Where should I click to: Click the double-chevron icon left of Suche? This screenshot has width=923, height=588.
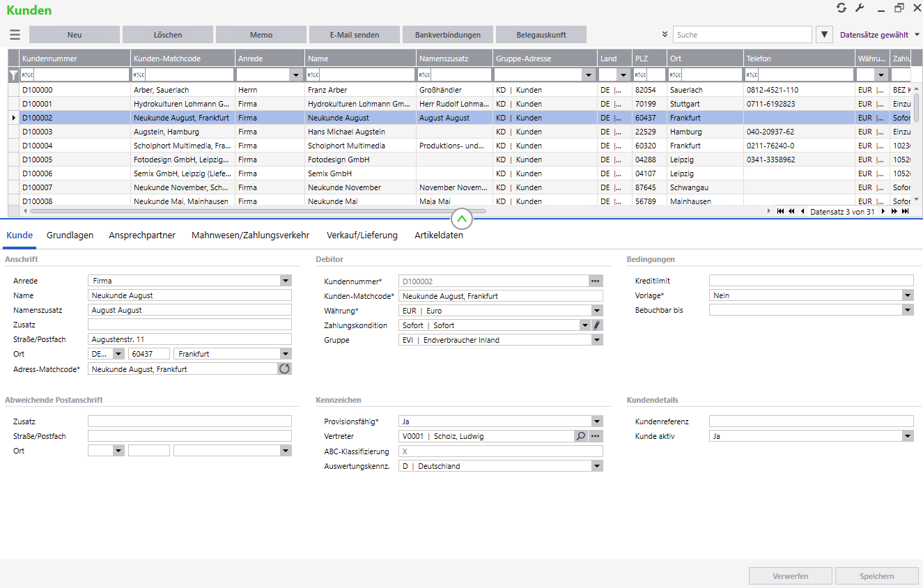pos(665,34)
